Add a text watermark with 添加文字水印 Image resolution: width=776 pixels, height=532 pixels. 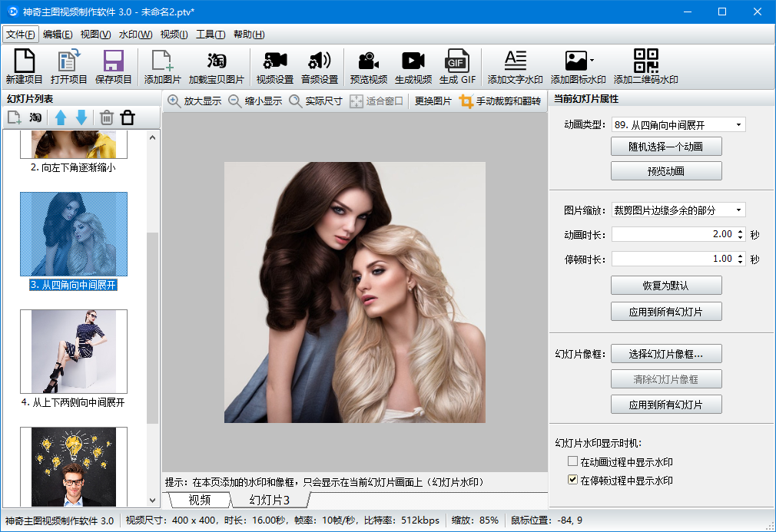tap(516, 66)
